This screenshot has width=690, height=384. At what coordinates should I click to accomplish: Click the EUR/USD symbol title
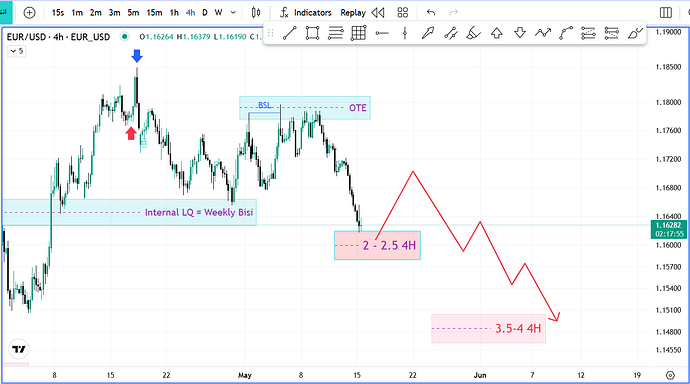tap(59, 37)
